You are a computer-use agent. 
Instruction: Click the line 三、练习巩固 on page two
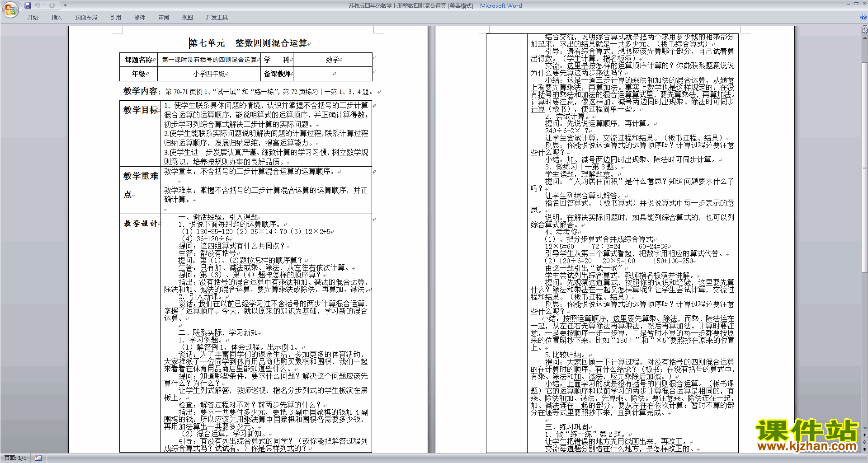(x=567, y=427)
